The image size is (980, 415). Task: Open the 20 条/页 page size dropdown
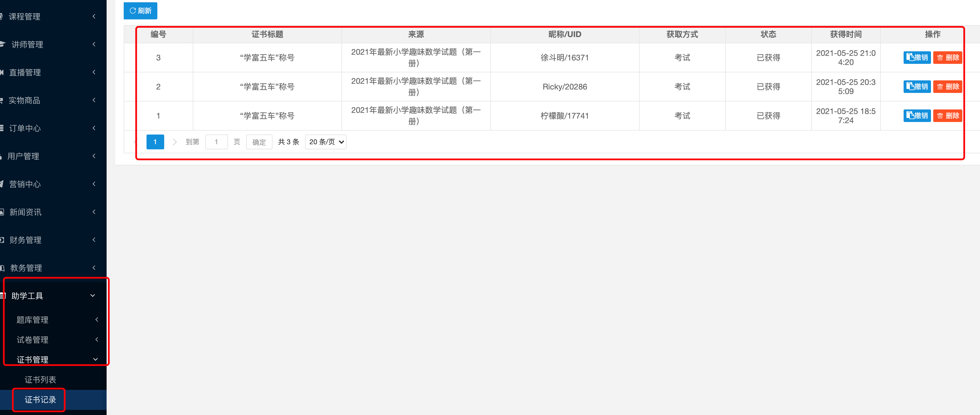click(326, 142)
